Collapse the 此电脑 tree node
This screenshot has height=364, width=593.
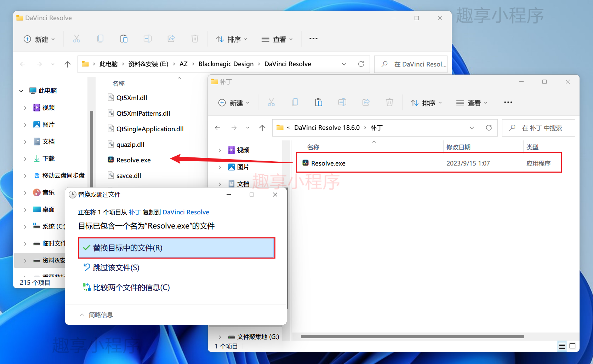[21, 91]
